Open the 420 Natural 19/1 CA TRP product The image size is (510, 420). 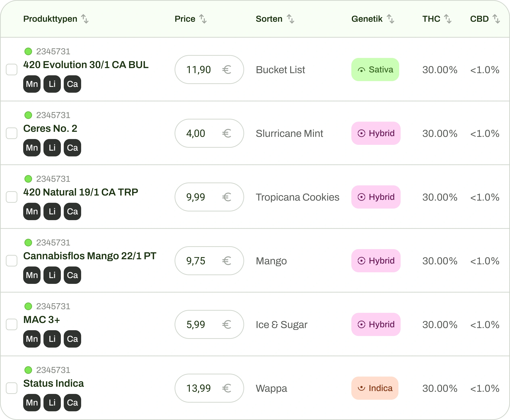coord(81,192)
